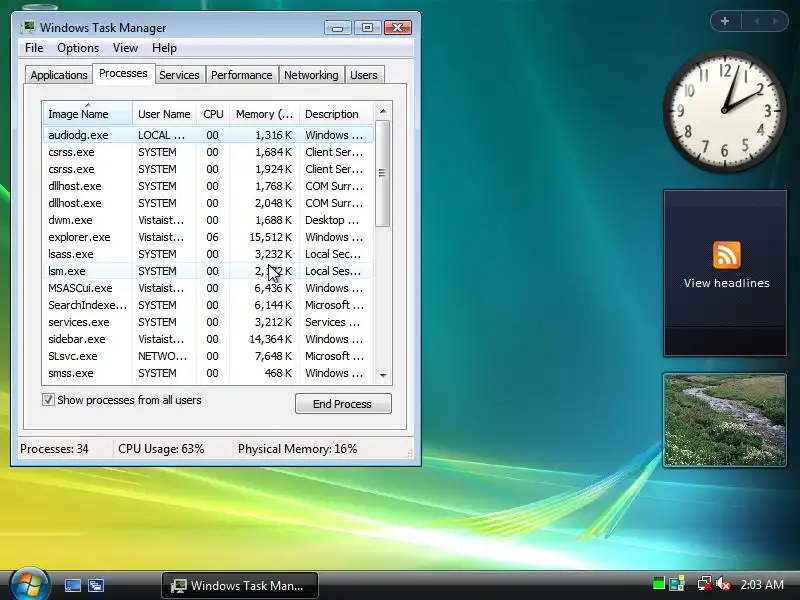Click Processes: 34 in status bar
This screenshot has width=800, height=600.
pyautogui.click(x=54, y=449)
